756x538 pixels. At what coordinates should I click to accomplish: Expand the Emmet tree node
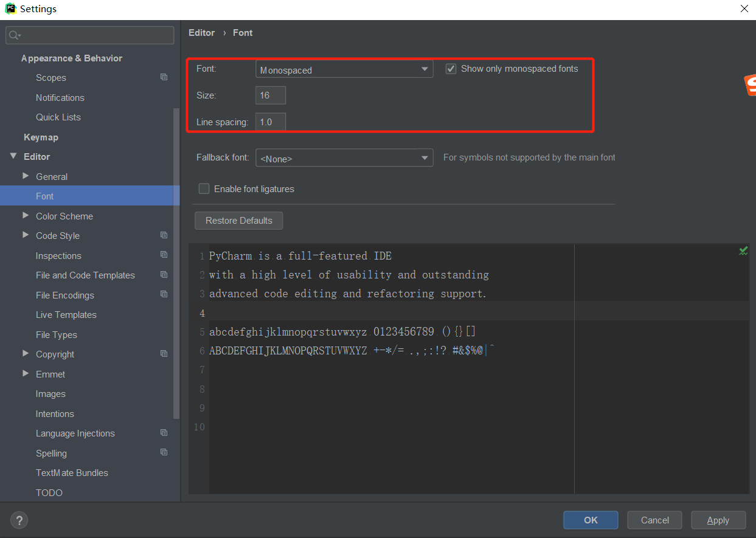tap(26, 374)
